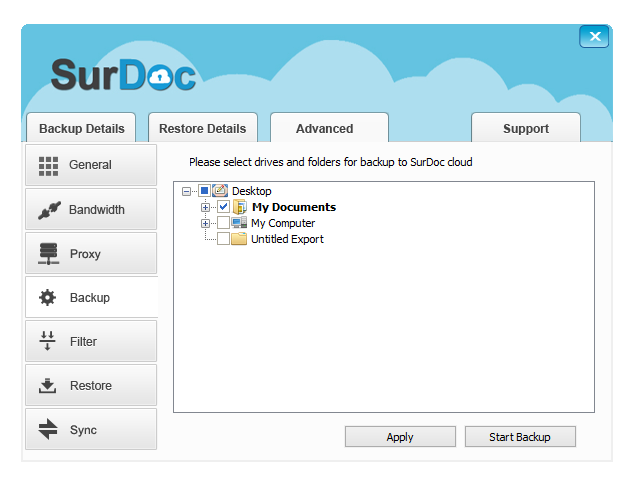Toggle the Desktop checkbox
This screenshot has width=625, height=480.
[x=204, y=191]
